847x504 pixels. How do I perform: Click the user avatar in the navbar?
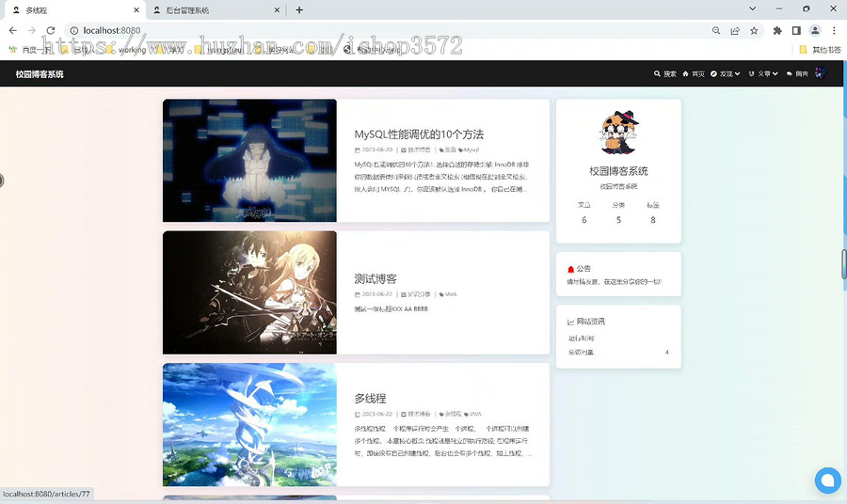click(821, 73)
